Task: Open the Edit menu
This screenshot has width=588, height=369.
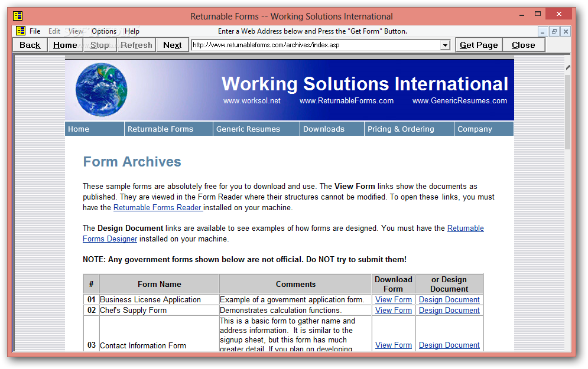Action: 54,31
